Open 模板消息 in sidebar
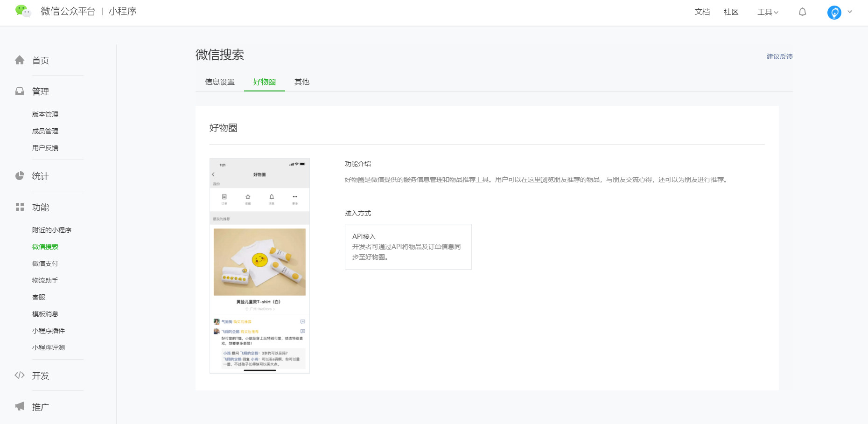Image resolution: width=868 pixels, height=424 pixels. tap(45, 314)
